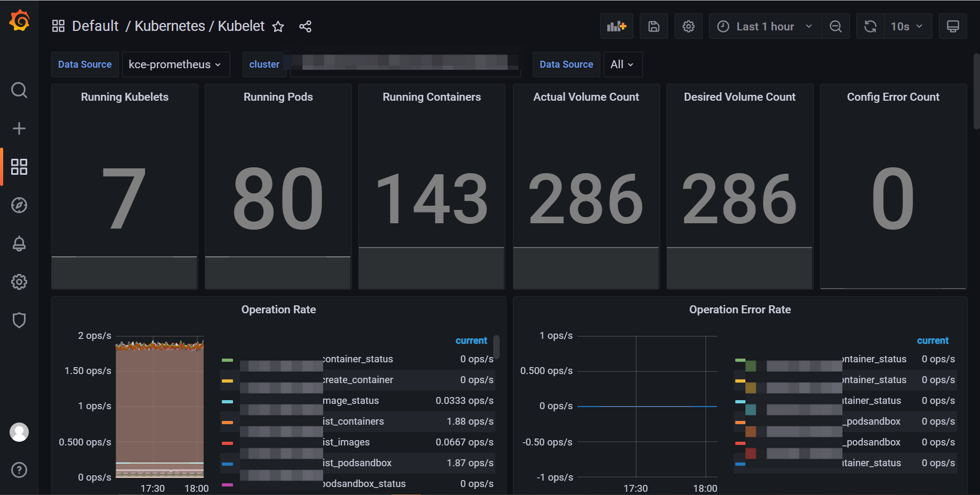Image resolution: width=980 pixels, height=495 pixels.
Task: Sort Operation Rate legend by current column
Action: pos(471,340)
